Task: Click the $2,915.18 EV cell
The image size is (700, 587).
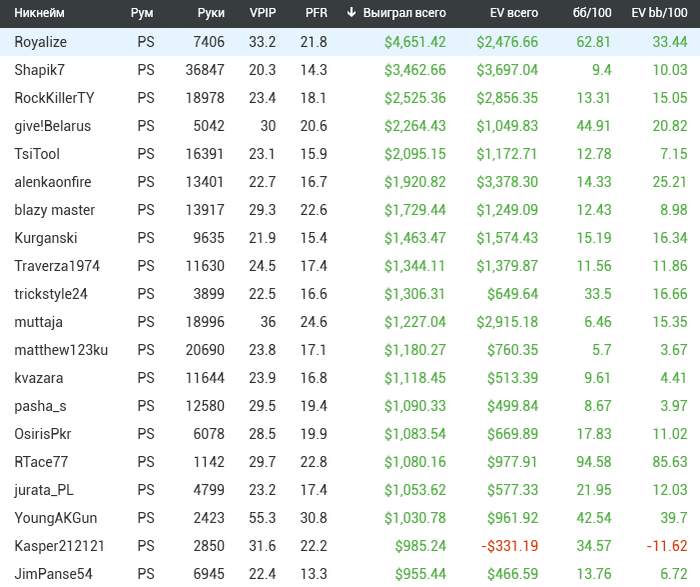Action: click(507, 322)
